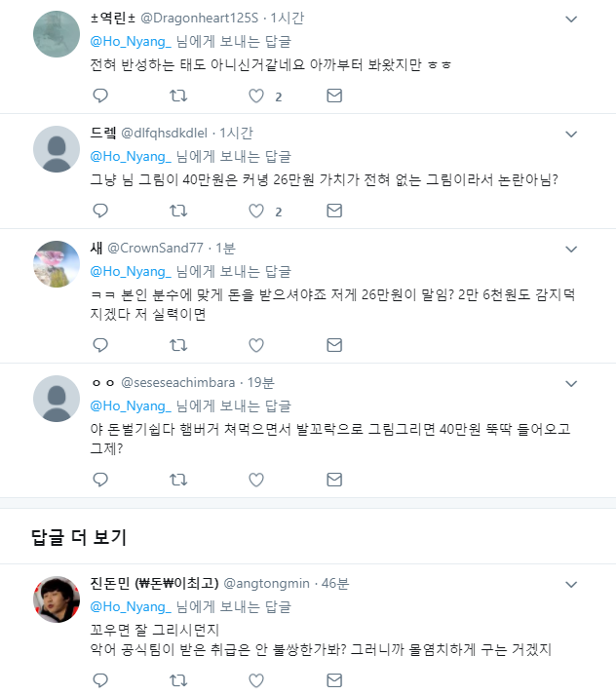Retweet the tweet by 드렉

point(177,211)
